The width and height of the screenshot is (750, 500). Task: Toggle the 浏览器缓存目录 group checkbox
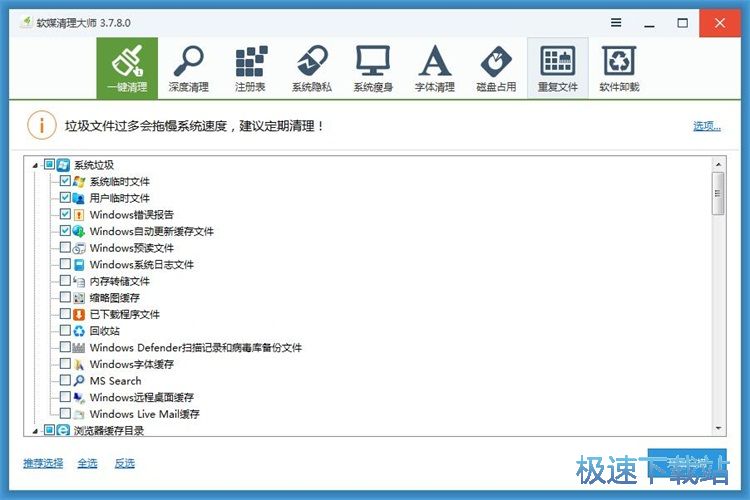point(49,430)
